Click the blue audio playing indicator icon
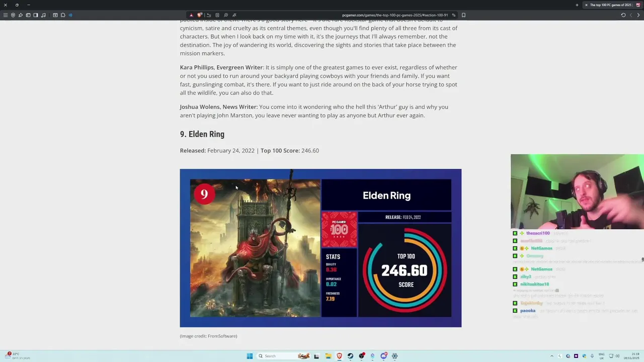Screen dimensions: 644x362 [x=70, y=15]
